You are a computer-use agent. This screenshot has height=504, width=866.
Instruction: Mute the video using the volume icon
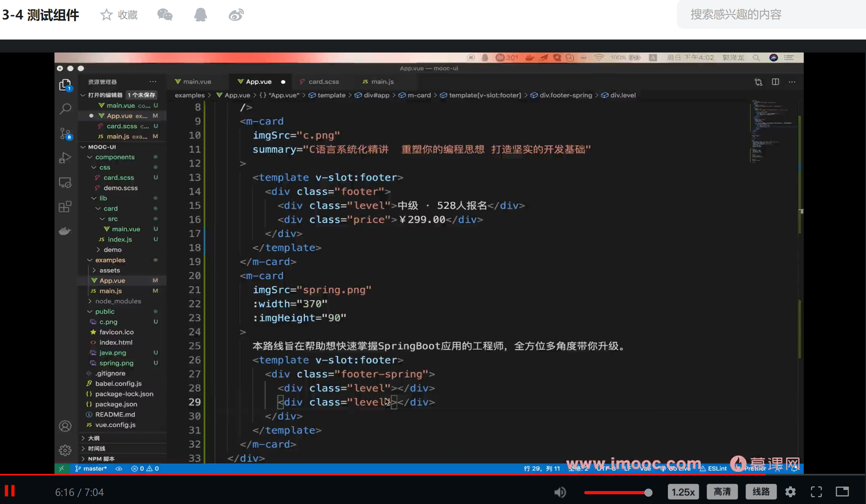(560, 492)
